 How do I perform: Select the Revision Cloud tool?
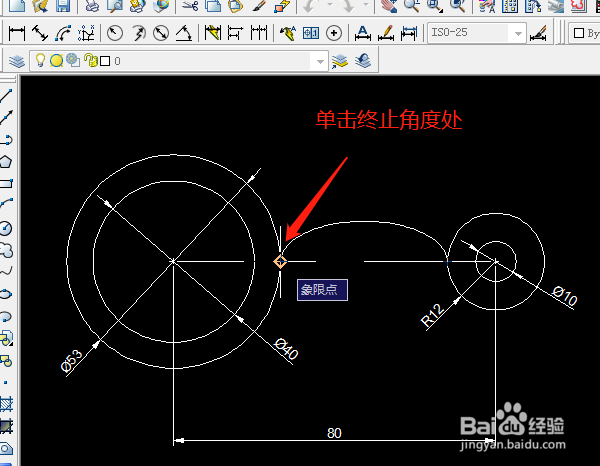tap(7, 251)
